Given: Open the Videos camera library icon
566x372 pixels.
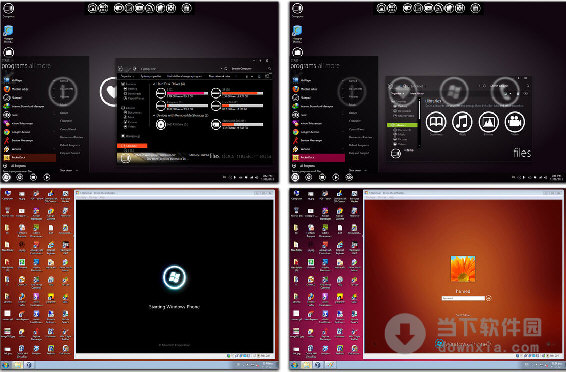Looking at the screenshot, I should 515,122.
